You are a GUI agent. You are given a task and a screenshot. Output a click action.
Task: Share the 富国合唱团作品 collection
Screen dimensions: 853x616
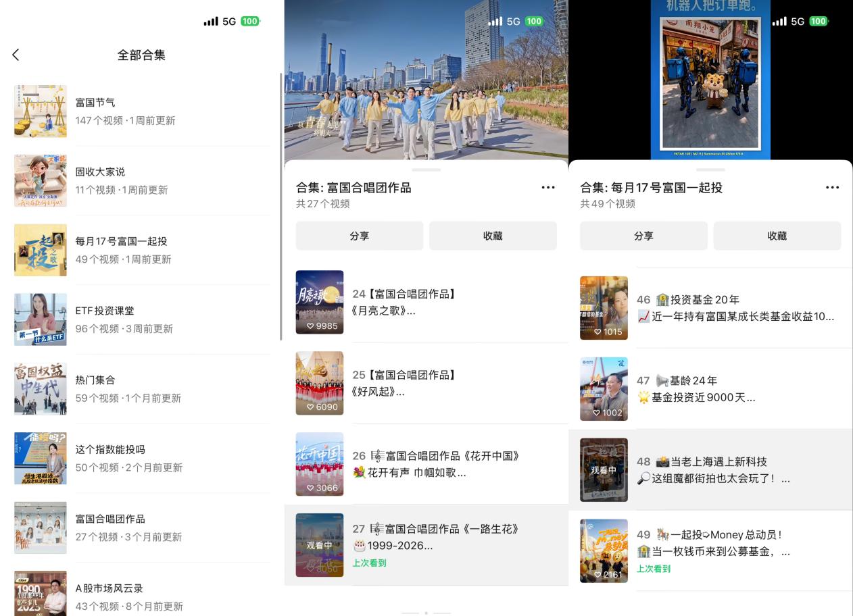click(x=360, y=236)
